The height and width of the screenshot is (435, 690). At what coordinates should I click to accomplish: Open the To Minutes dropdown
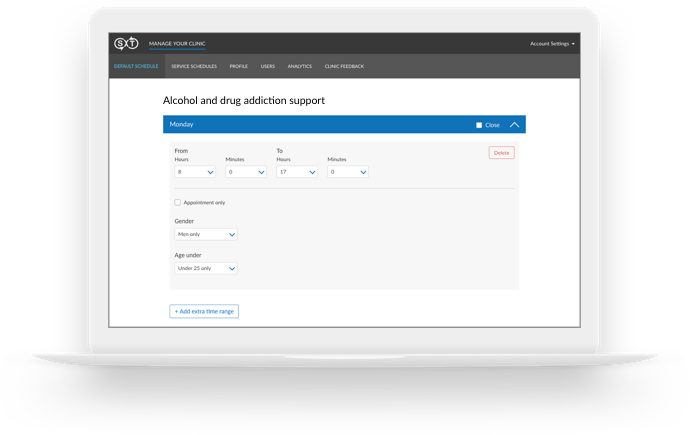348,172
